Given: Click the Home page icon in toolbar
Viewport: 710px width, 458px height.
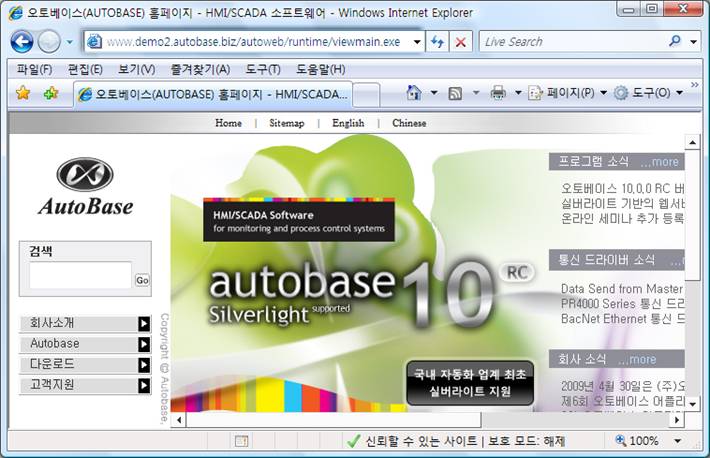Looking at the screenshot, I should 414,93.
